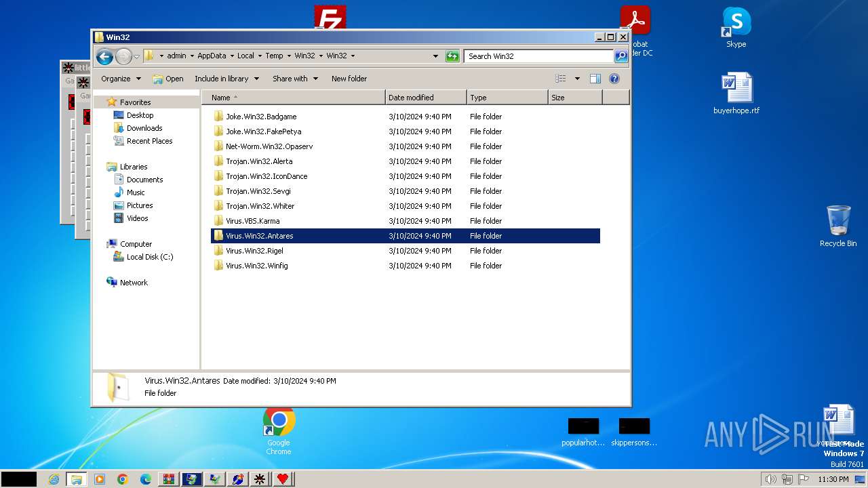The width and height of the screenshot is (868, 488).
Task: Open Libraries in navigation pane
Action: pos(134,167)
